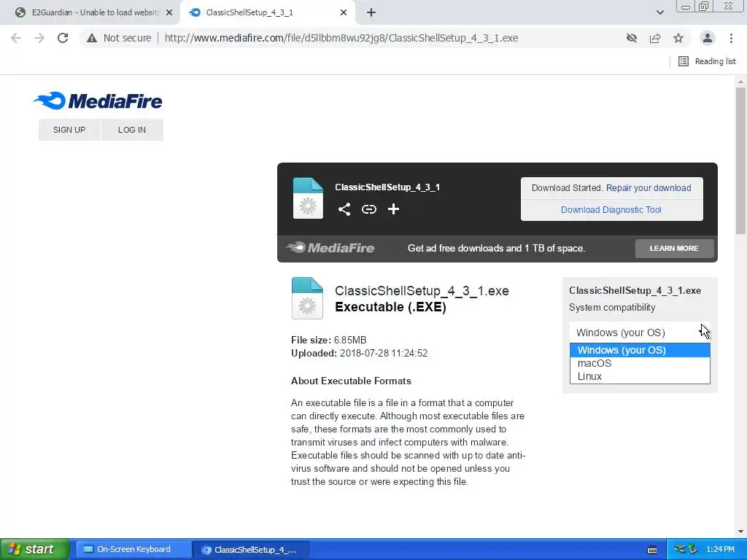The height and width of the screenshot is (560, 747).
Task: Close the E2Guardian tab
Action: click(169, 12)
